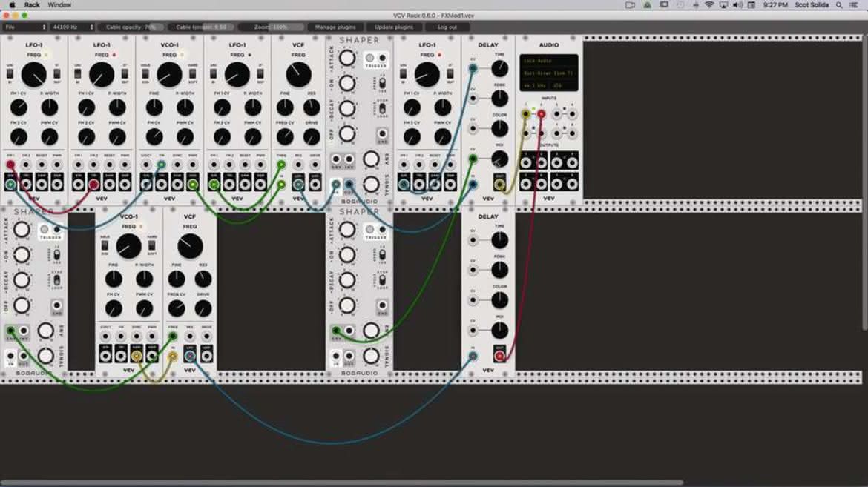The height and width of the screenshot is (487, 868).
Task: Adjust the Cable opacity slider
Action: point(131,27)
